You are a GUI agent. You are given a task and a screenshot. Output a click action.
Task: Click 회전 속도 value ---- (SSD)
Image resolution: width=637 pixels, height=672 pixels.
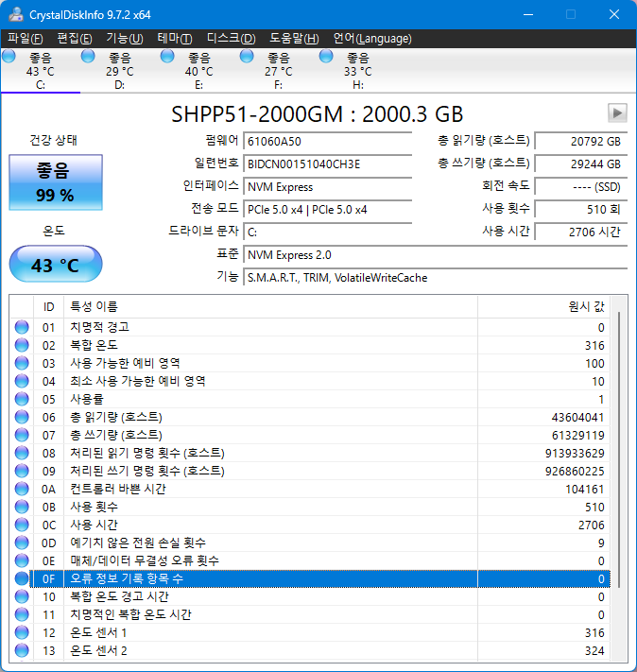tap(581, 186)
